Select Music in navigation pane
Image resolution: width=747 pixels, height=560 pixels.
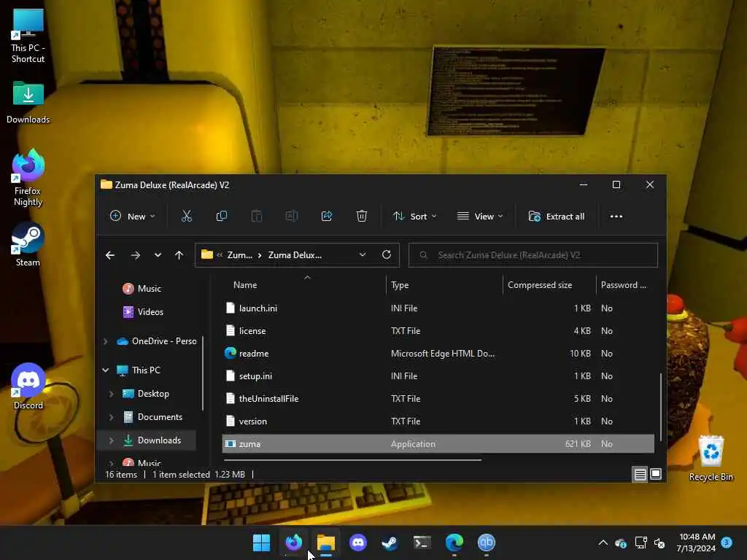point(149,289)
